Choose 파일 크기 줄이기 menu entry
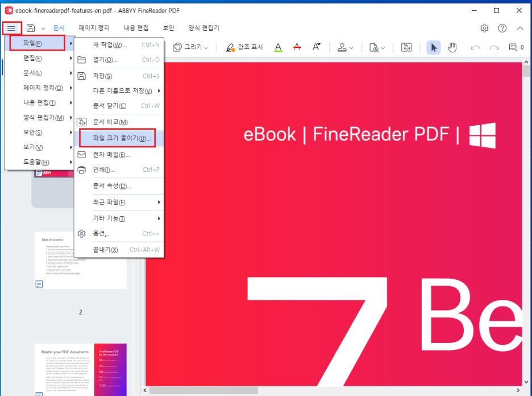 pos(119,138)
